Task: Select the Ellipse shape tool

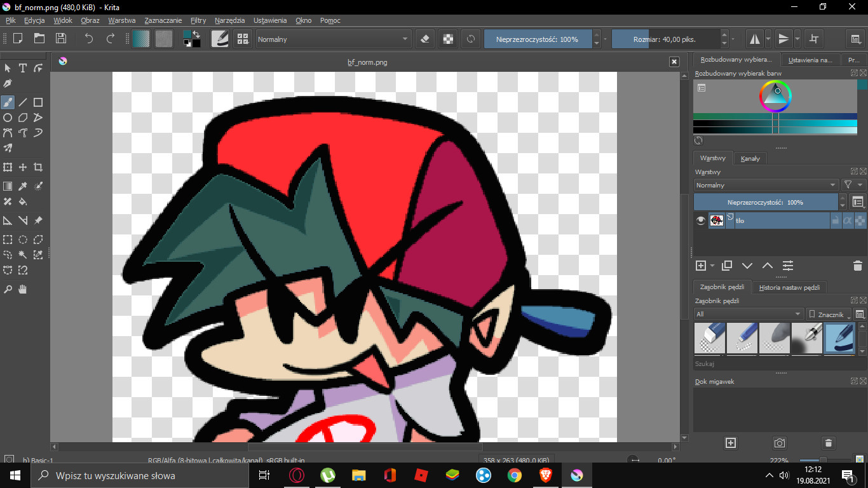Action: coord(8,118)
